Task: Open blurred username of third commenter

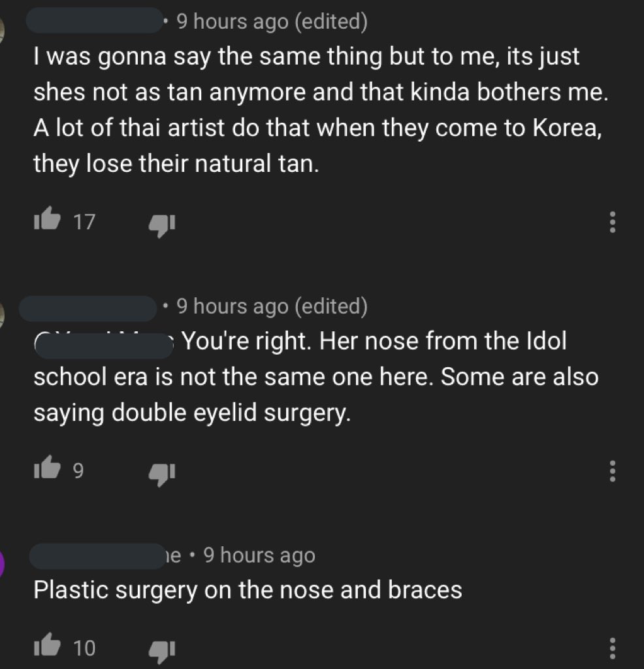Action: click(x=98, y=555)
